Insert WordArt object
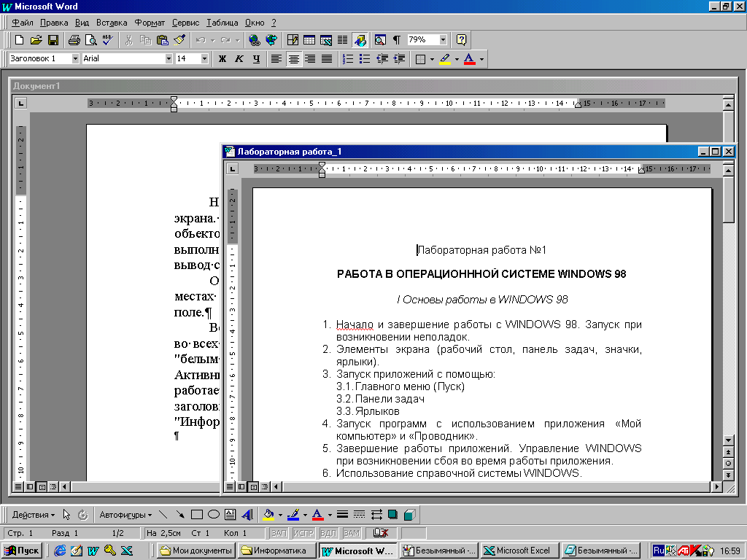 (247, 514)
